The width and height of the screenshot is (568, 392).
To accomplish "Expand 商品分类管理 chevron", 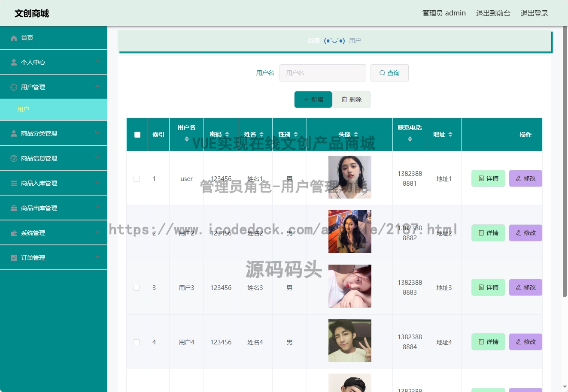I will (97, 133).
